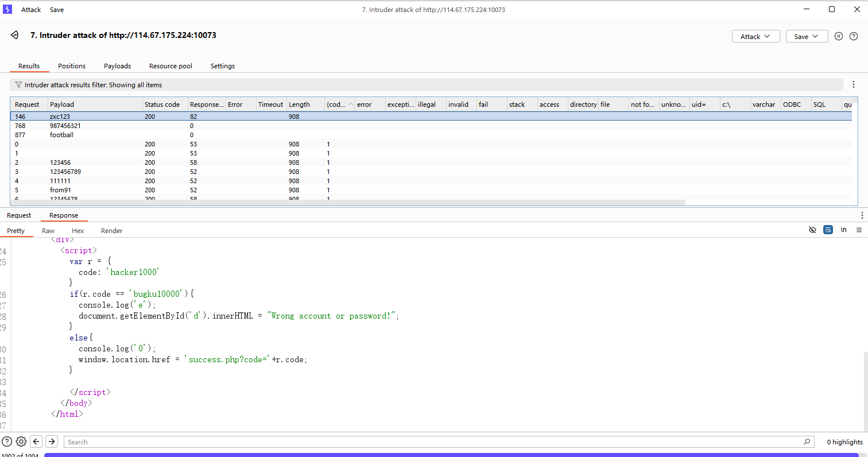This screenshot has height=457, width=868.
Task: Toggle show non-printable \n characters
Action: (x=843, y=230)
